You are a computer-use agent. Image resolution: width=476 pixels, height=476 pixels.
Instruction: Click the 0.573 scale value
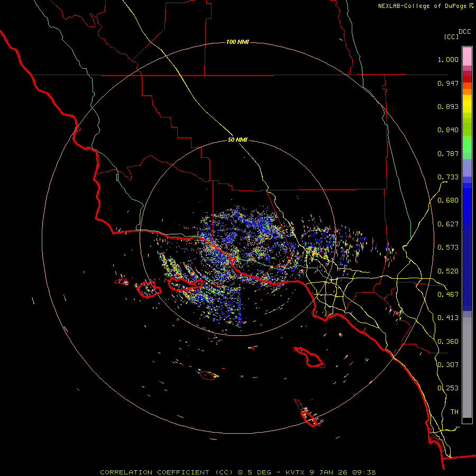[x=448, y=248]
